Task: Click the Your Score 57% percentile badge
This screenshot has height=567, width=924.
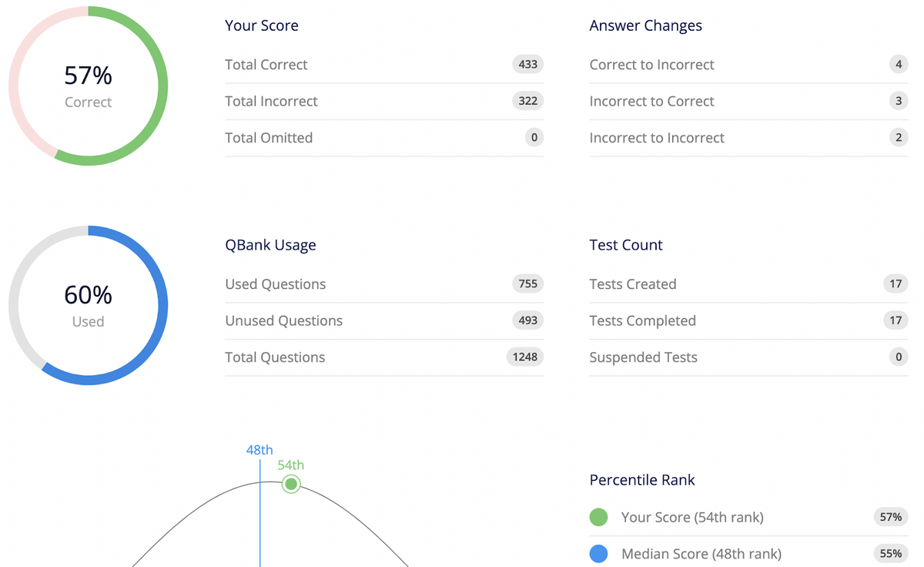Action: coord(891,517)
